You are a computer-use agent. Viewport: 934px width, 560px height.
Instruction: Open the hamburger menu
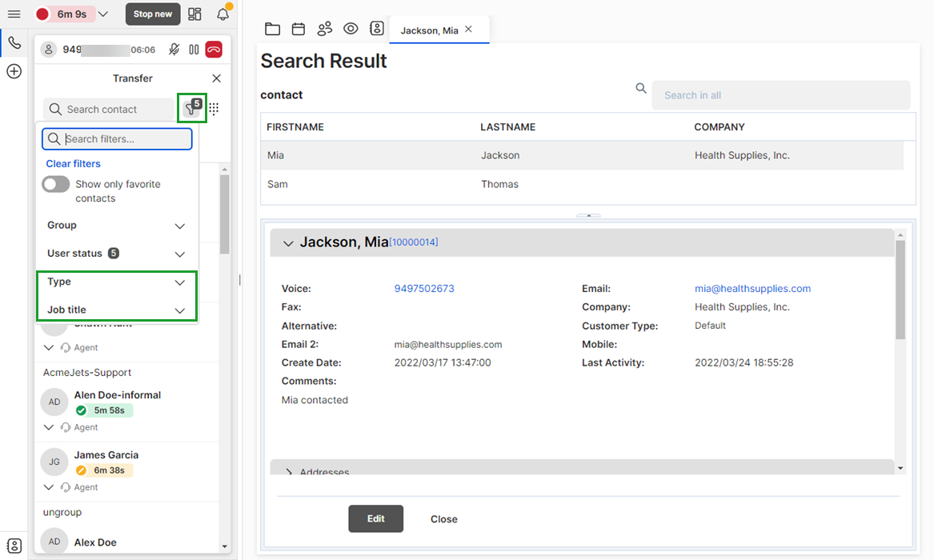(14, 14)
